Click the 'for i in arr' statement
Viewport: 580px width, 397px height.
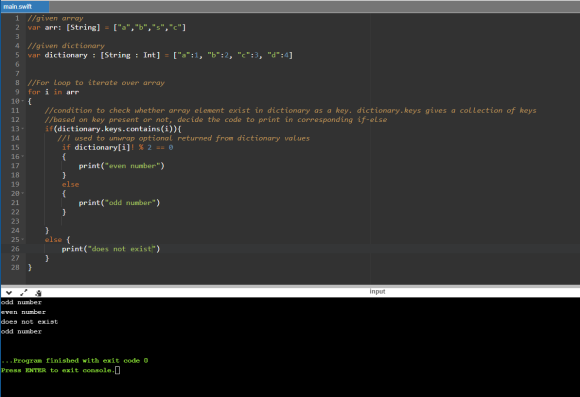pos(53,92)
